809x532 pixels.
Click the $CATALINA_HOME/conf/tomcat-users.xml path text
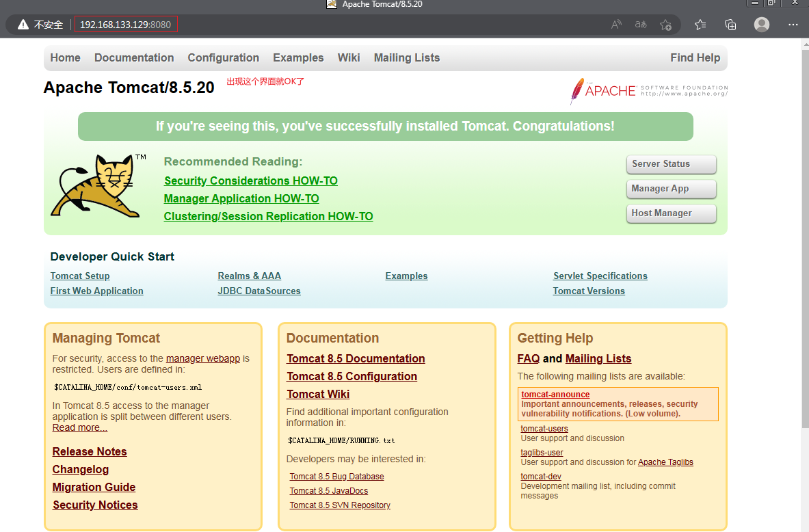pos(128,388)
